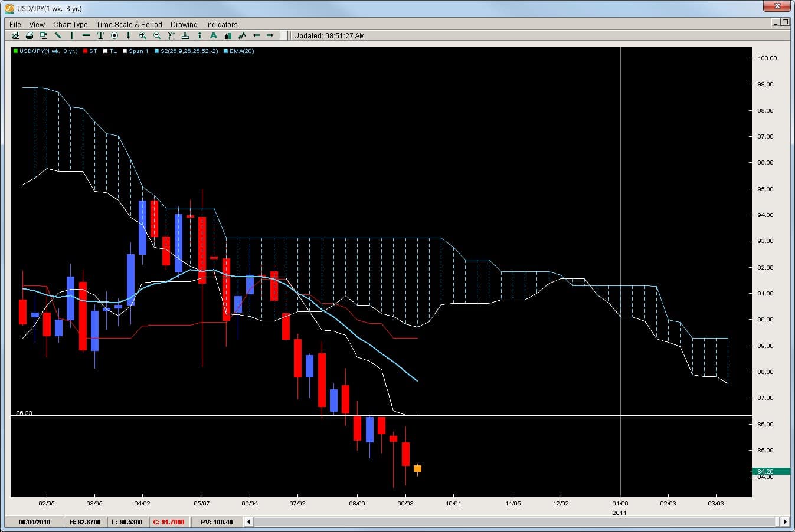This screenshot has width=795, height=532.
Task: Click the line chart indicator icon
Action: click(x=242, y=35)
